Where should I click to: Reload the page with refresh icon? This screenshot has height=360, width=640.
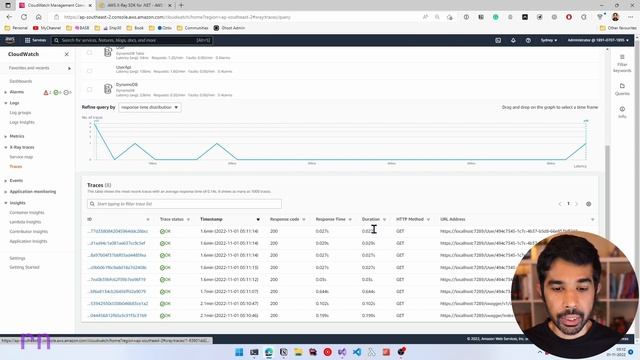(24, 17)
